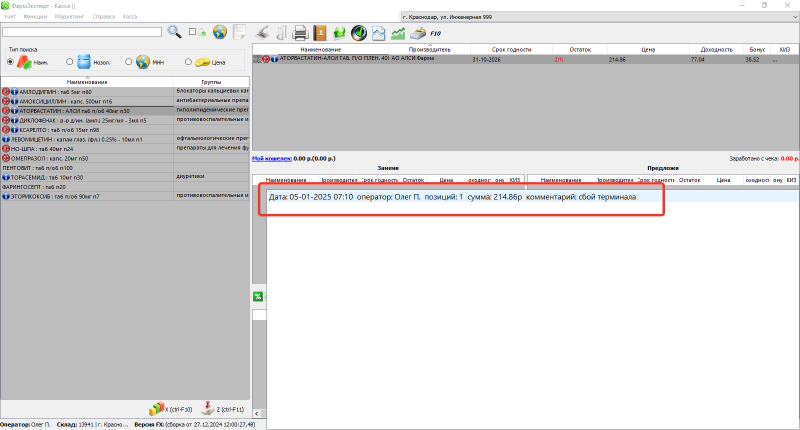Click the blue info icon of АТОРВАСТАТИН АЛСИ list row
The width and height of the screenshot is (800, 430).
(14, 111)
